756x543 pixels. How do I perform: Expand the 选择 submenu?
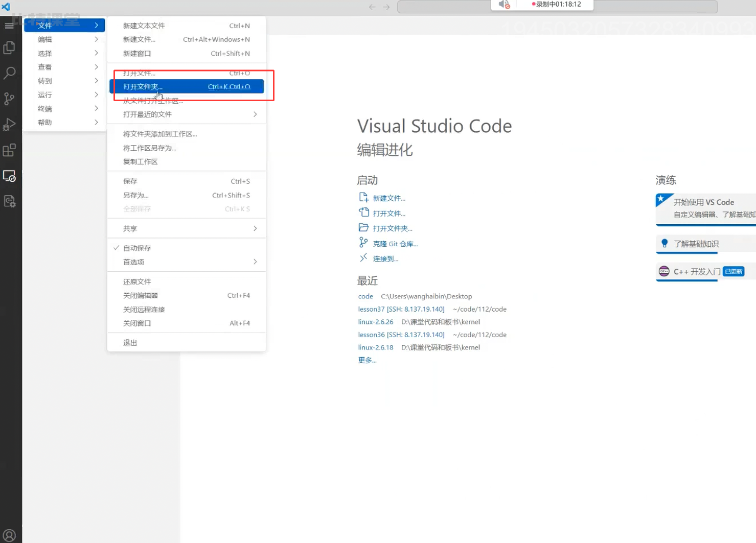(64, 53)
